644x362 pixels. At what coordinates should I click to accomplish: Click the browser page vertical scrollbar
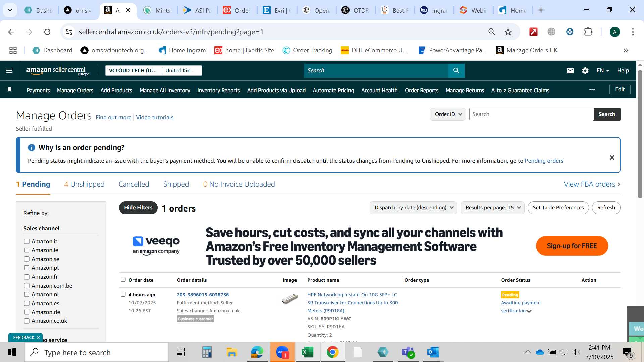click(x=640, y=134)
